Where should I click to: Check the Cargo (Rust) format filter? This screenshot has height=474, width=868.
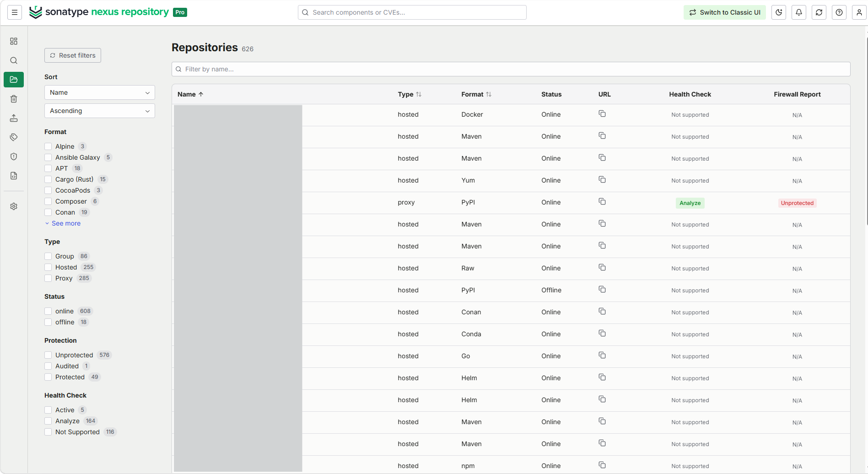click(x=48, y=179)
